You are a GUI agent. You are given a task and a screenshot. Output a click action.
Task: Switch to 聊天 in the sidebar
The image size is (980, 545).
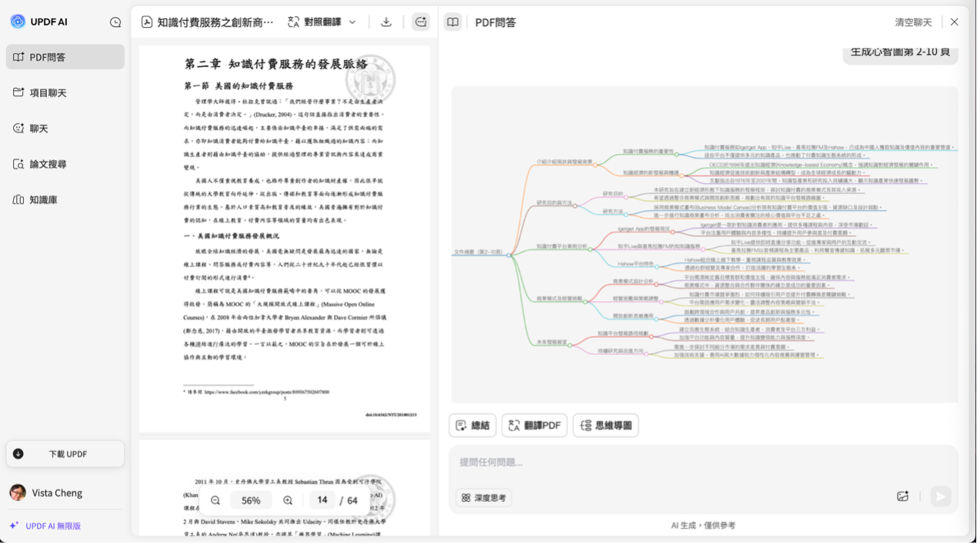click(x=65, y=129)
